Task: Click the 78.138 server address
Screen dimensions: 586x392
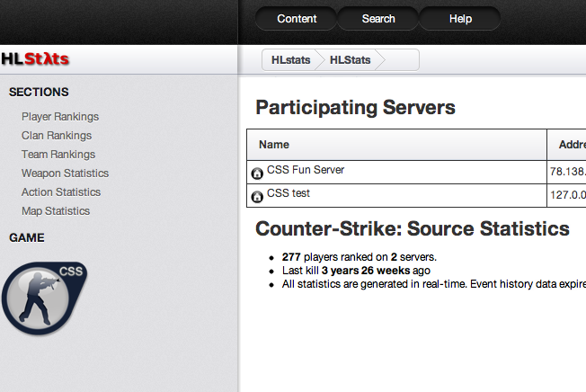Action: 568,172
